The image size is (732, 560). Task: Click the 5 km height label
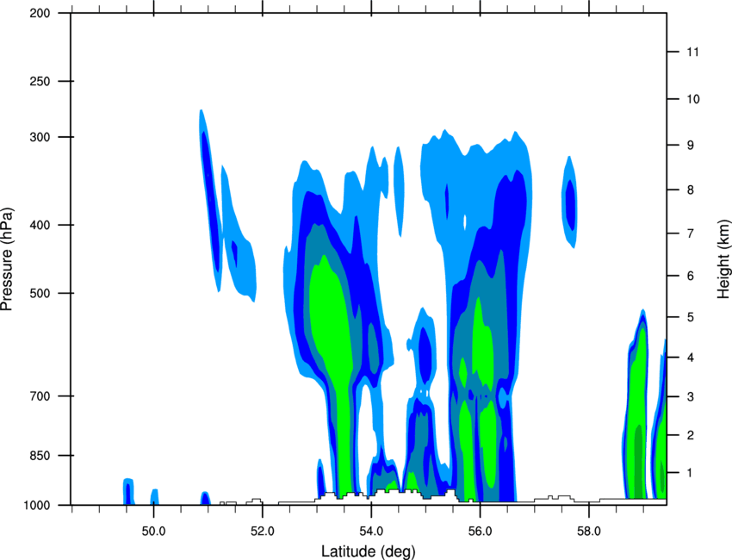point(691,317)
